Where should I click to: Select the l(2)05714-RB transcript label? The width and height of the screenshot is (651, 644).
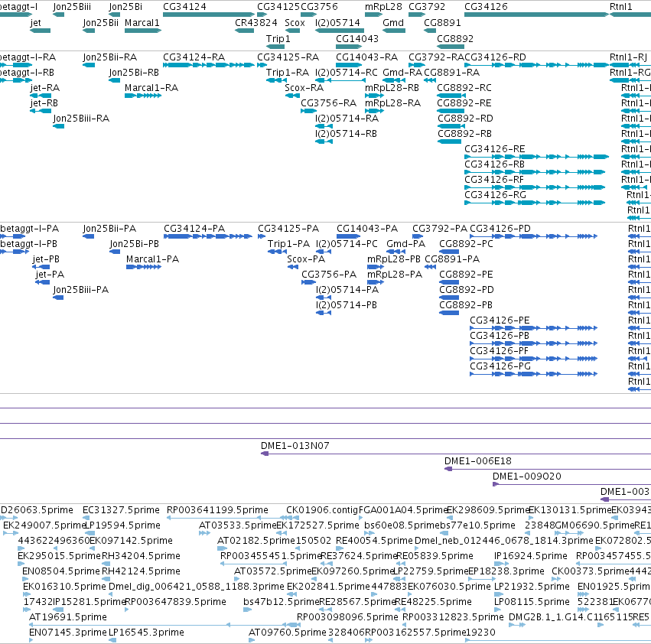[346, 134]
